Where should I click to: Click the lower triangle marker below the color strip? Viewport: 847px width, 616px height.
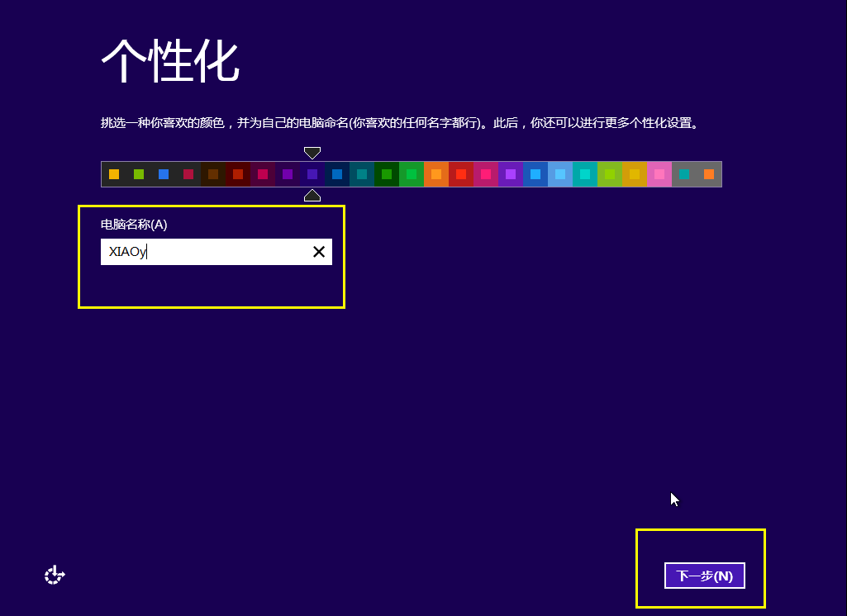click(x=312, y=195)
